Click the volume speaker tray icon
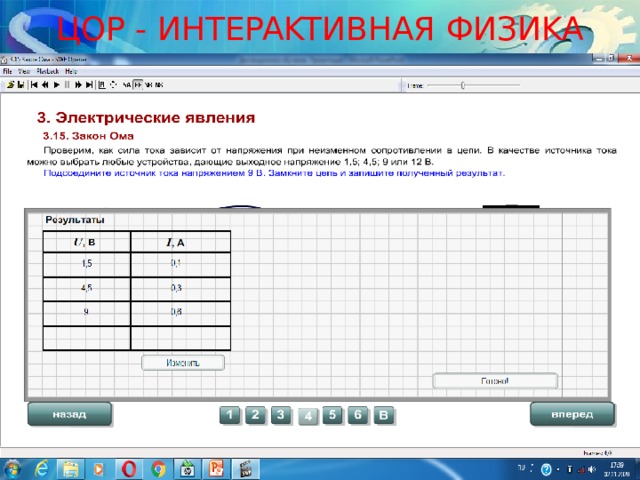Screen dimensions: 640x480 pyautogui.click(x=592, y=469)
